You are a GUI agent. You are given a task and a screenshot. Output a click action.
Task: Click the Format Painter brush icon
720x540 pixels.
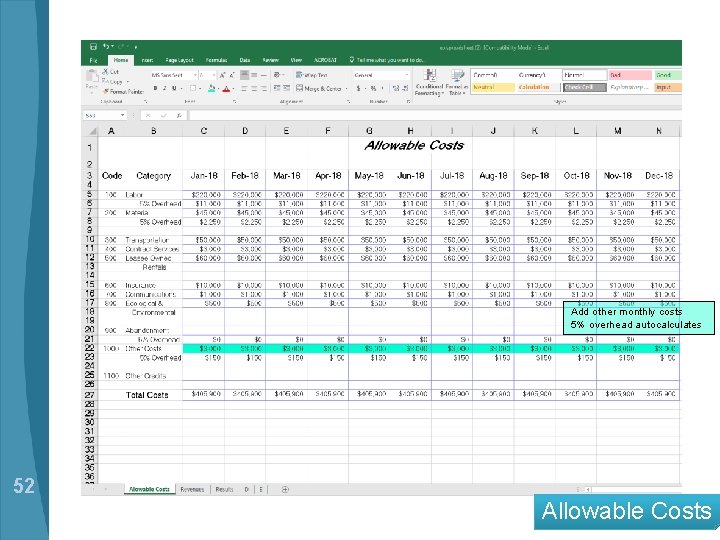point(106,91)
